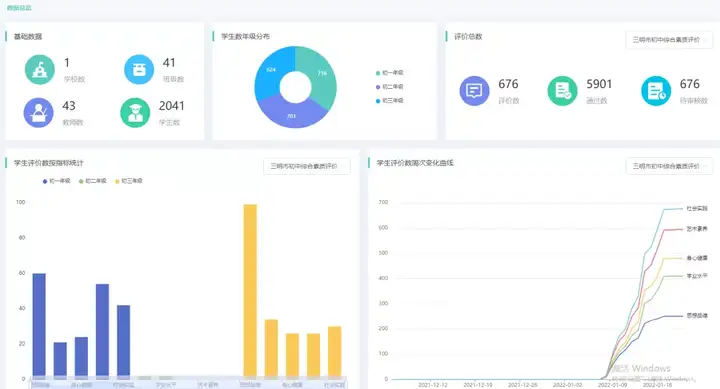Screen dimensions: 720x389
Task: Click the purple evaluation count chat icon
Action: pyautogui.click(x=474, y=91)
